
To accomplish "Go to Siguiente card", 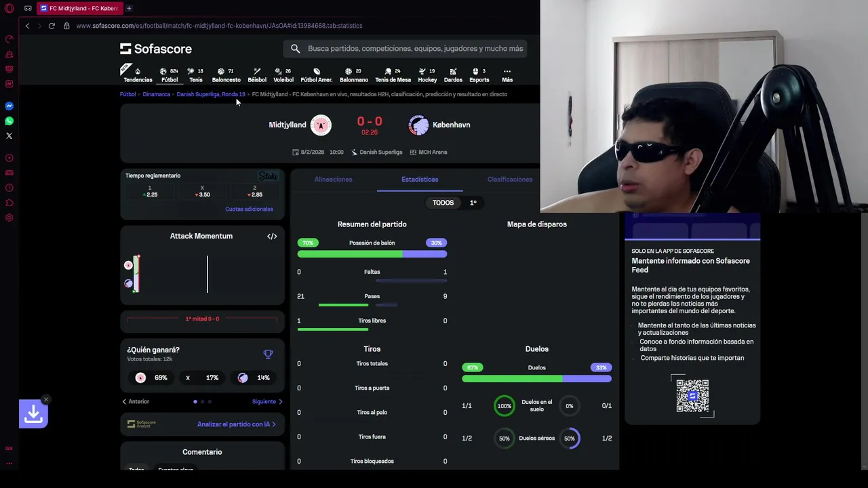I will coord(267,401).
